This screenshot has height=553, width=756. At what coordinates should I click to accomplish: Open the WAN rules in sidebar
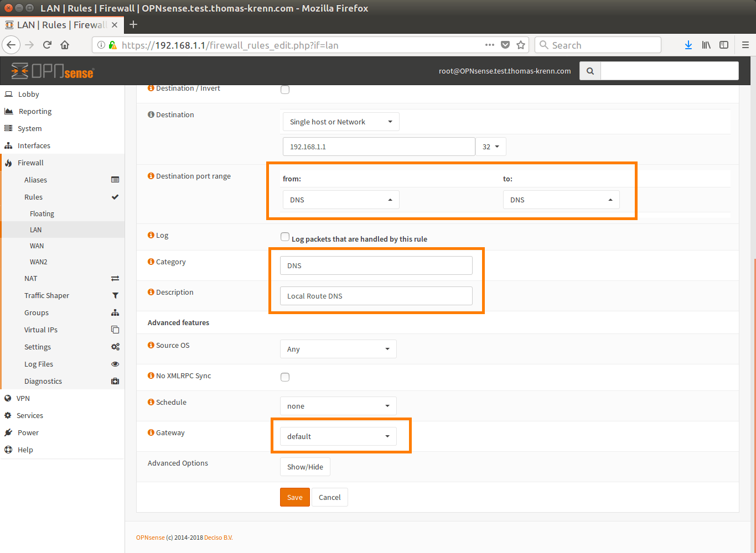click(37, 246)
